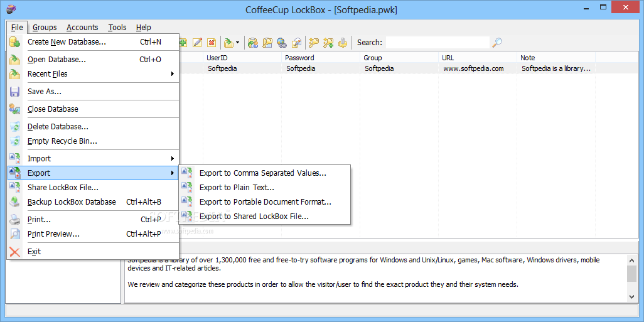
Task: Click the clipboard with user toolbar icon
Action: click(254, 42)
